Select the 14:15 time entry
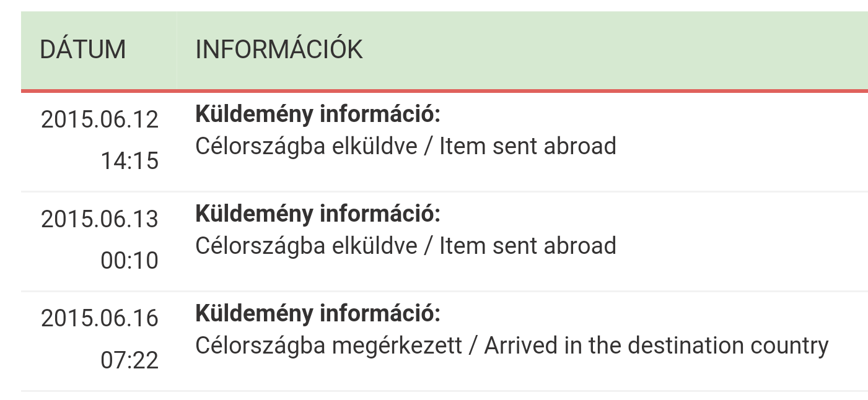This screenshot has height=400, width=868. click(x=129, y=161)
